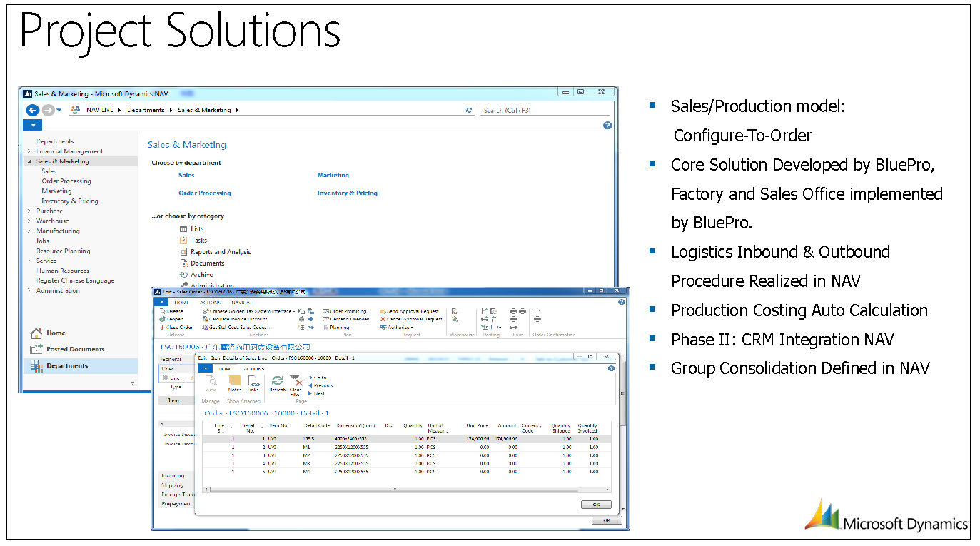Screen dimensions: 980x546
Task: Click the Refresh icon in Item Details
Action: pos(277,383)
